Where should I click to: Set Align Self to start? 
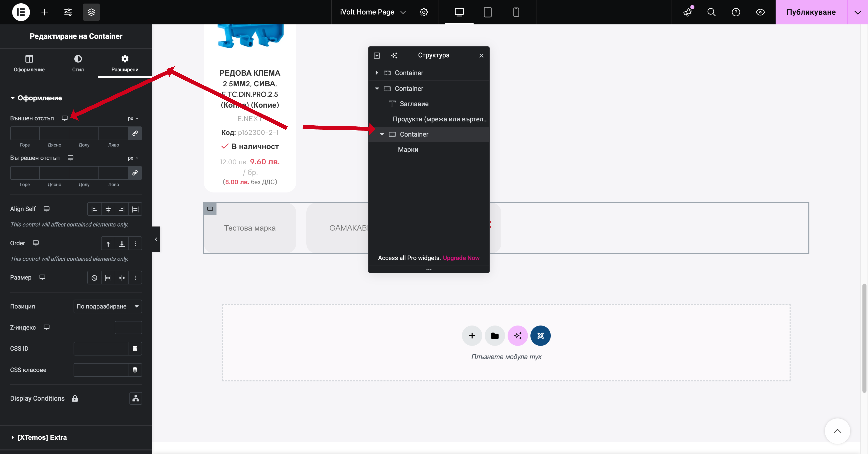[x=94, y=209]
